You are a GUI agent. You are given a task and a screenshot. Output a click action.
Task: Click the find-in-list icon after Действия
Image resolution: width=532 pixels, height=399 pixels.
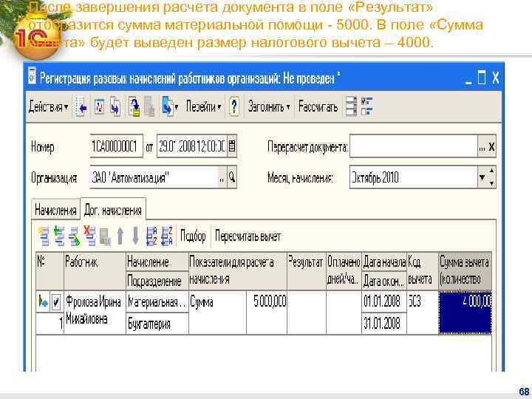(81, 107)
